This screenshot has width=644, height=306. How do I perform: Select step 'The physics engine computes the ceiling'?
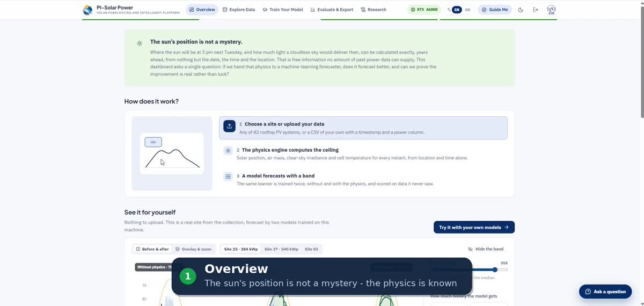click(x=363, y=154)
